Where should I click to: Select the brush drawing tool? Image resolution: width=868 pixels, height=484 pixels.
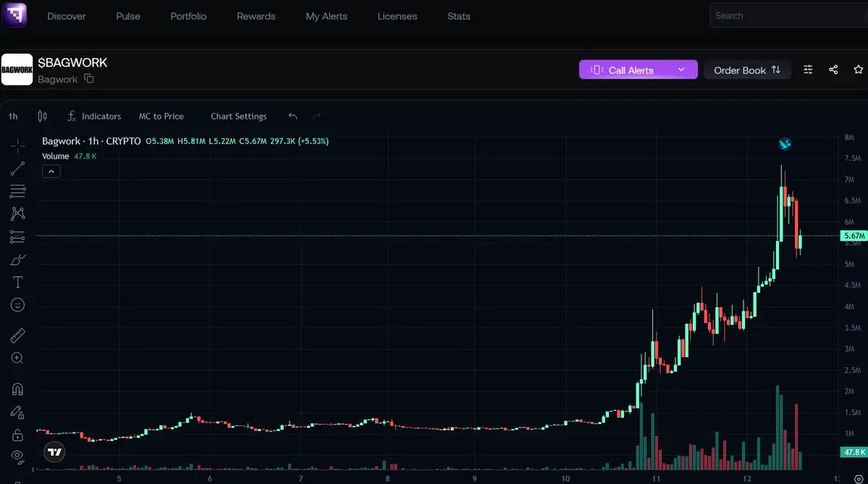[x=17, y=259]
